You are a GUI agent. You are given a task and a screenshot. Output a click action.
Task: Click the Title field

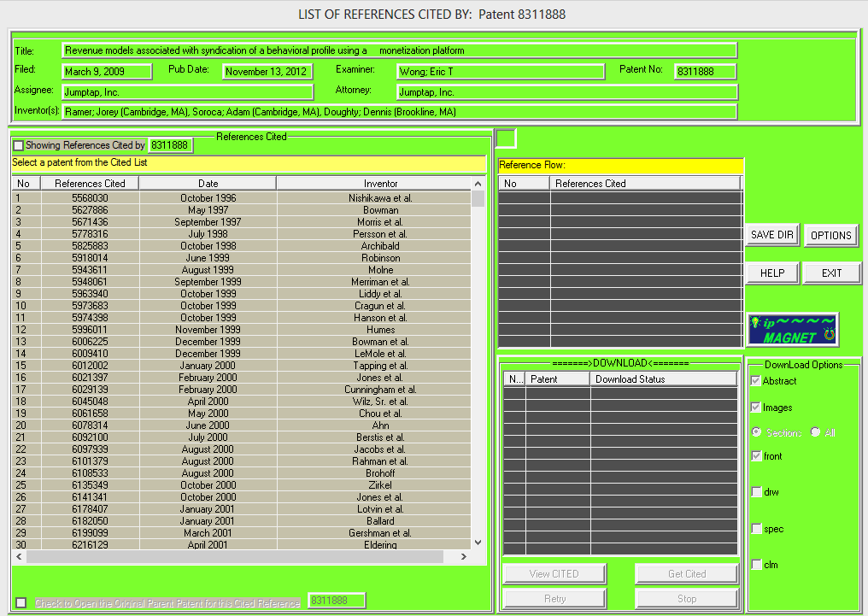399,50
